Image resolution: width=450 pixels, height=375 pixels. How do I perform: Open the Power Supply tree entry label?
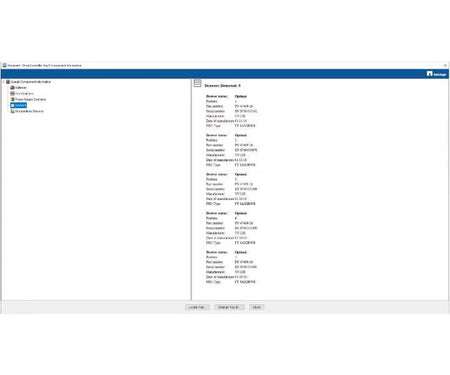coord(31,99)
